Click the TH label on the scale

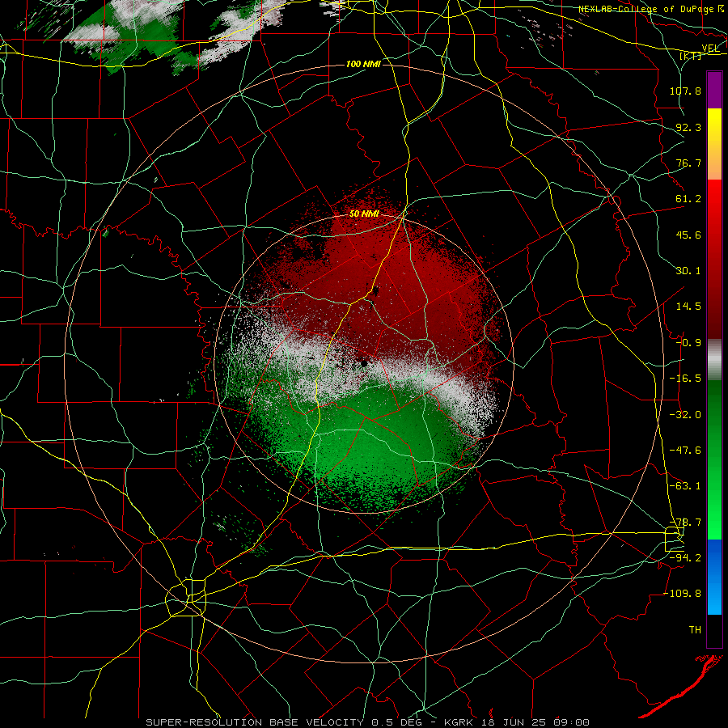click(695, 630)
